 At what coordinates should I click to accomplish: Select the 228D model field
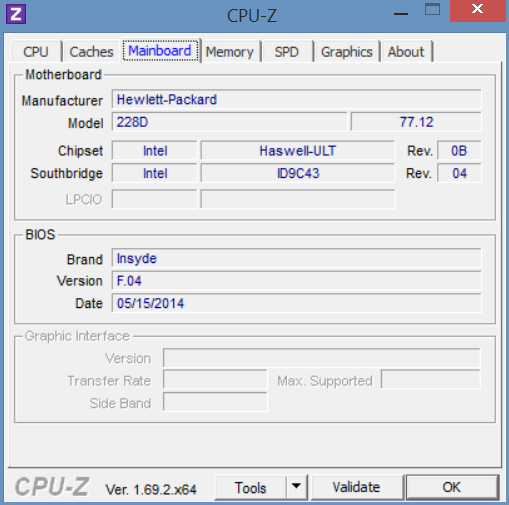tap(229, 122)
